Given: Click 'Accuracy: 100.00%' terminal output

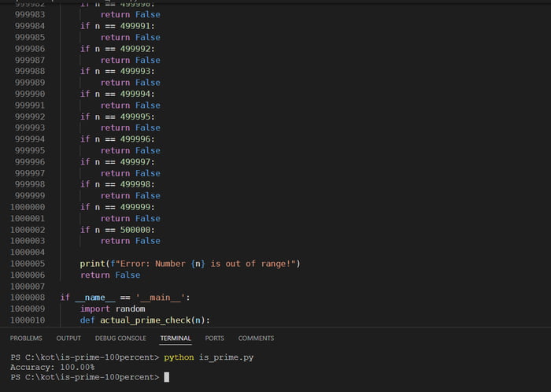Looking at the screenshot, I should tap(53, 368).
